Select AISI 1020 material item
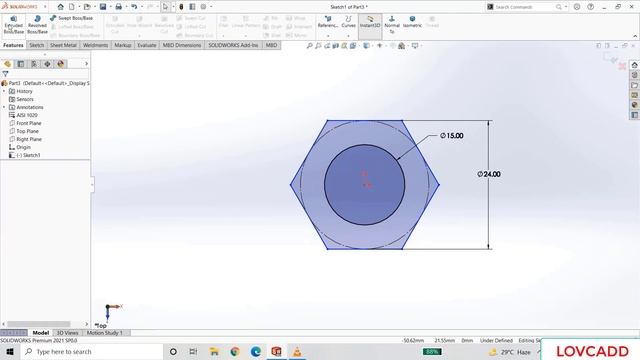This screenshot has width=640, height=360. (23, 115)
